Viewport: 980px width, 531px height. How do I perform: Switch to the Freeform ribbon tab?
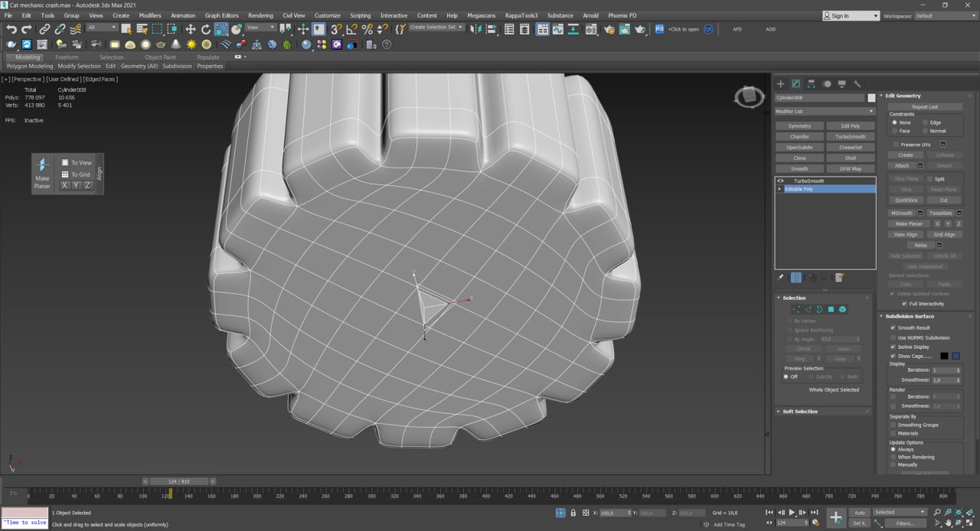[67, 57]
